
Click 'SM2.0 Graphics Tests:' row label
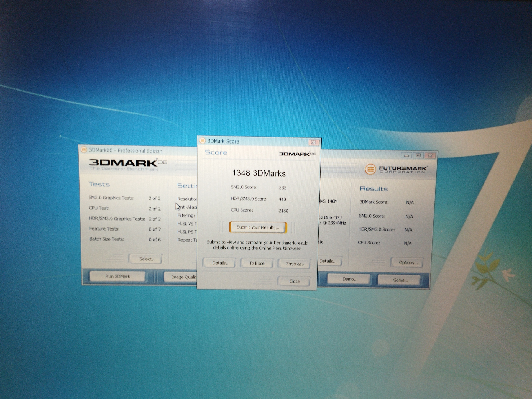111,198
